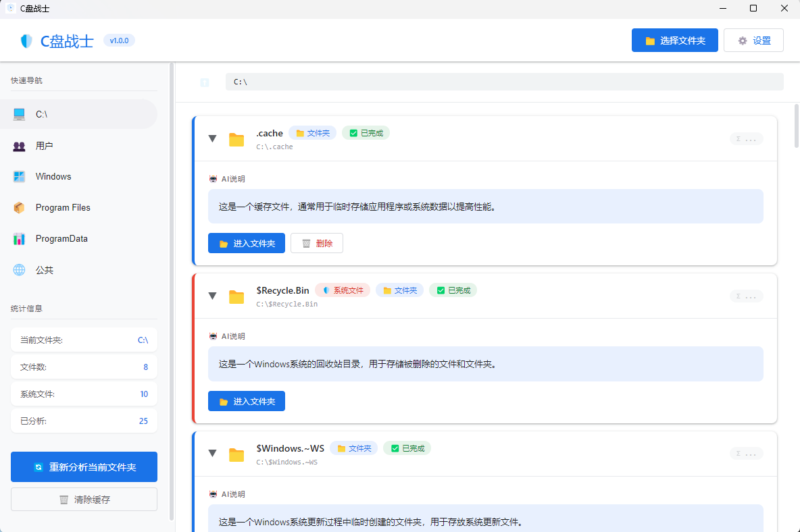Click the up-arrow parent folder icon
800x532 pixels.
point(205,82)
